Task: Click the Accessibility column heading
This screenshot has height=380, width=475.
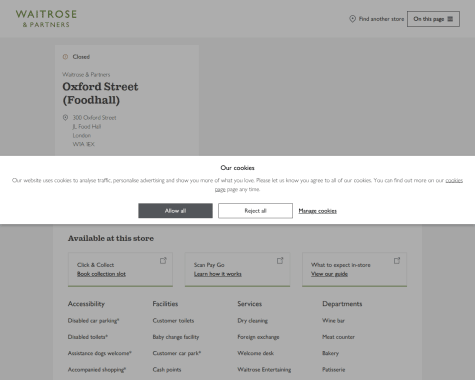Action: pos(86,304)
